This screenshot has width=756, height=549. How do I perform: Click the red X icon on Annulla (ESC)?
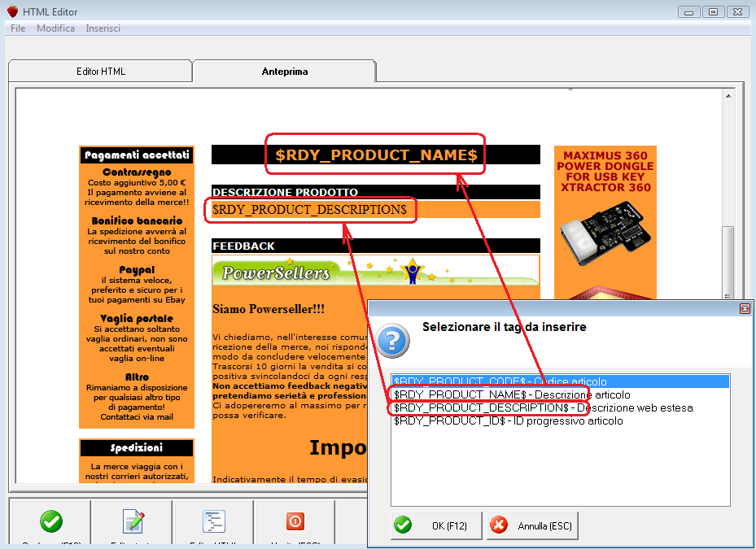[499, 525]
